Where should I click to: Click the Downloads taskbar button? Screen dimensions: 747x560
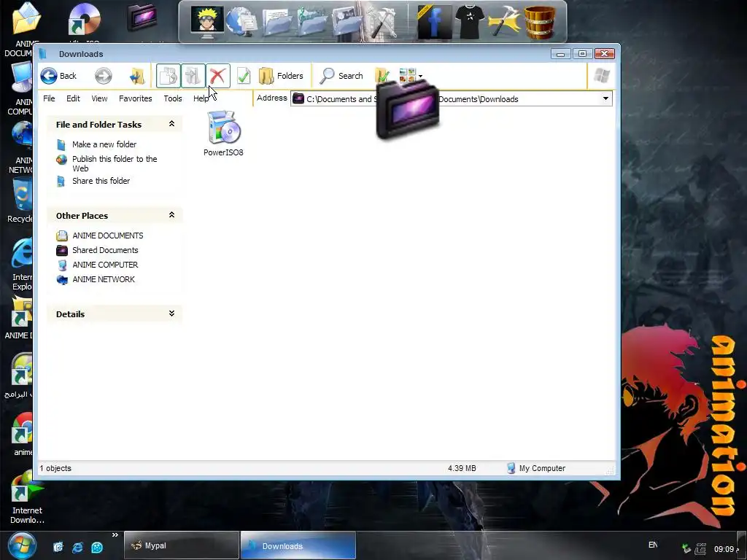coord(298,545)
